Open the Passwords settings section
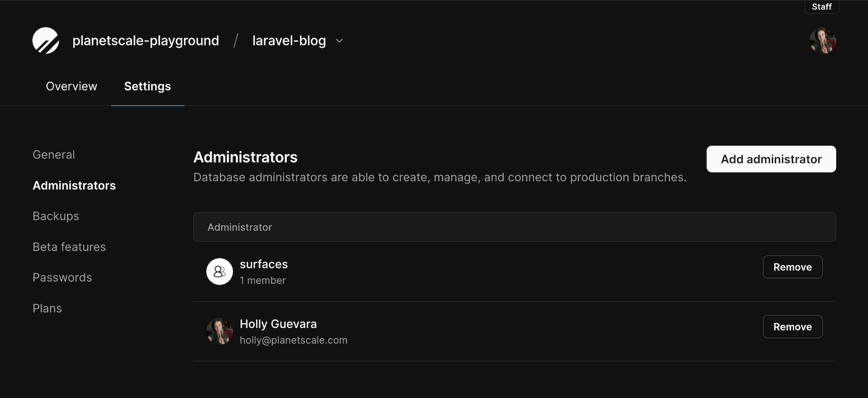The width and height of the screenshot is (868, 398). tap(62, 277)
